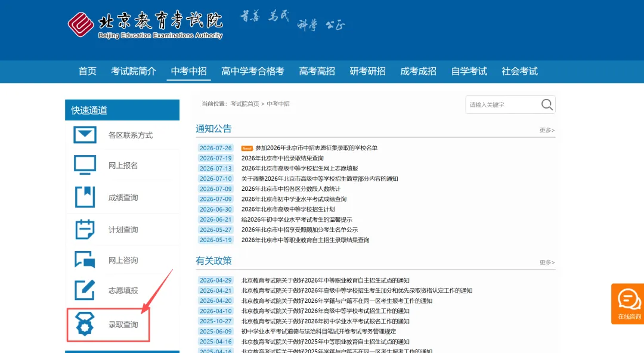This screenshot has height=353, width=644.
Task: Click the 通知公告 section heading
Action: click(213, 129)
